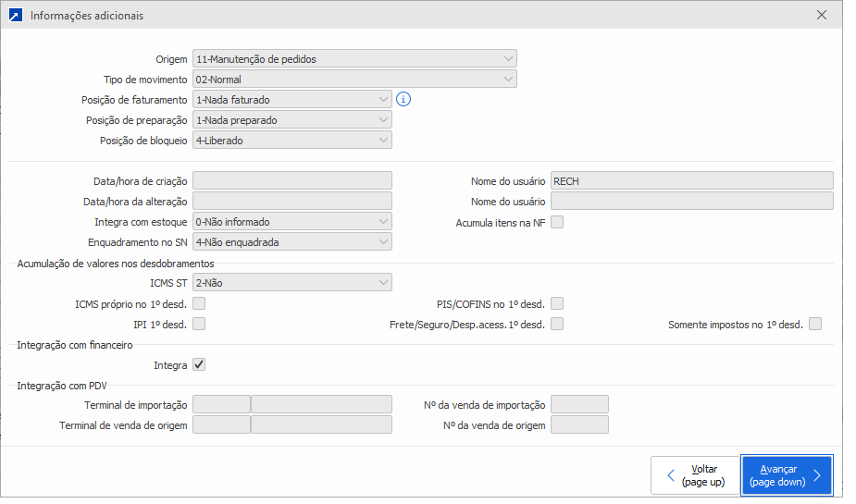Screen dimensions: 856x504
Task: Check ICMS próprio no 1º desd.
Action: tap(199, 303)
